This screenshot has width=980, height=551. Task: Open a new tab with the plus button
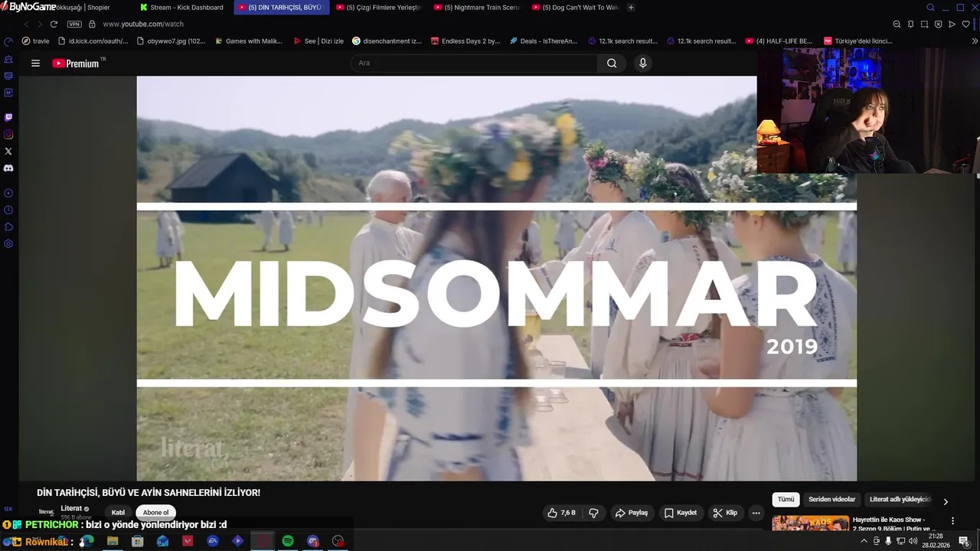[x=631, y=8]
